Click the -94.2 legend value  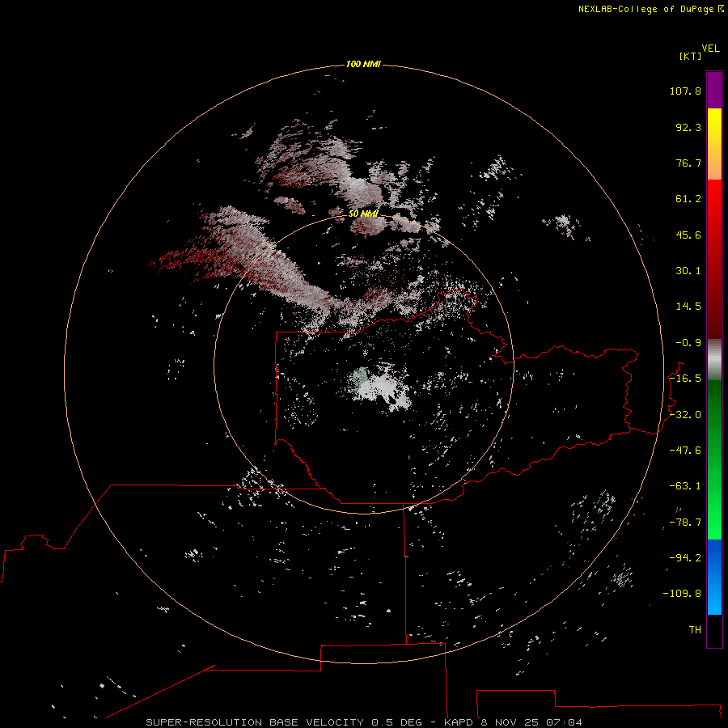pyautogui.click(x=685, y=558)
